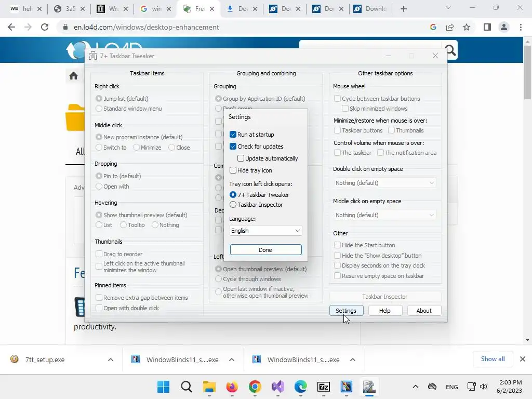Open the Chrome profile icon

tap(504, 27)
